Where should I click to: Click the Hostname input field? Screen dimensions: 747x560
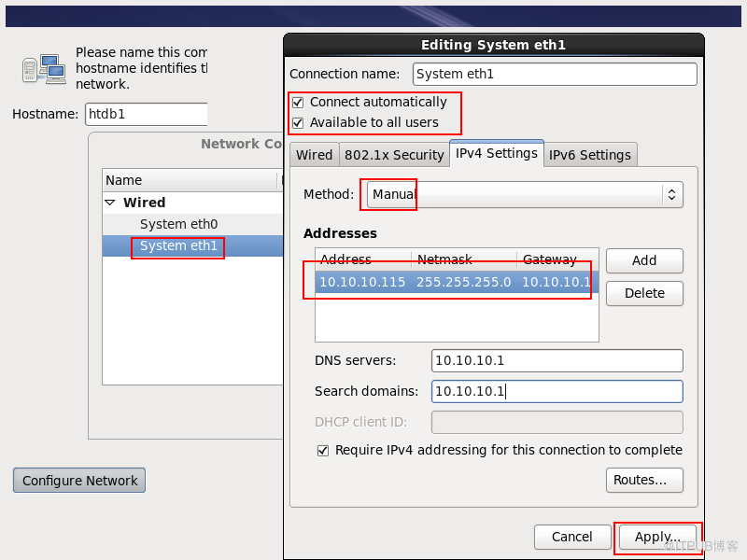tap(147, 114)
